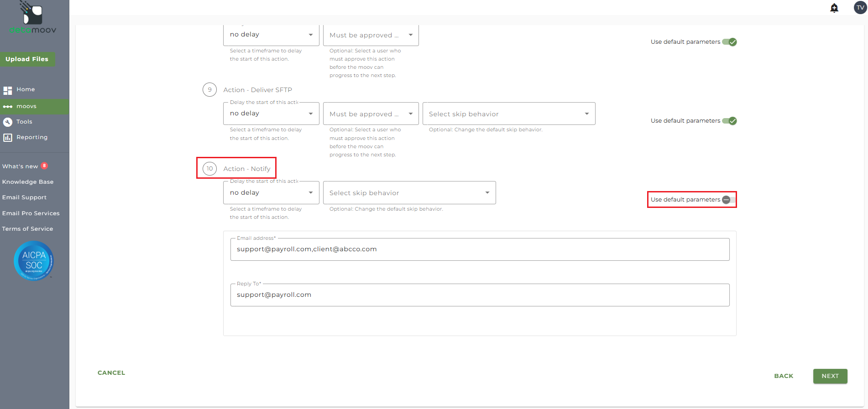Expand skip behavior dropdown for Deliver SFTP

point(509,114)
